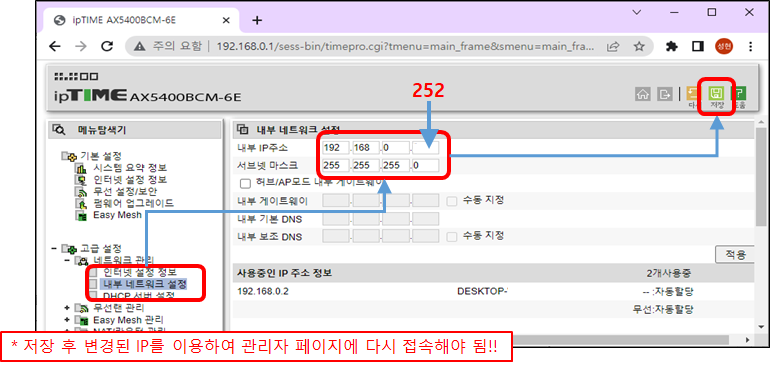
Task: Click the 사용중인 IP 주소 정보 header
Action: (284, 273)
